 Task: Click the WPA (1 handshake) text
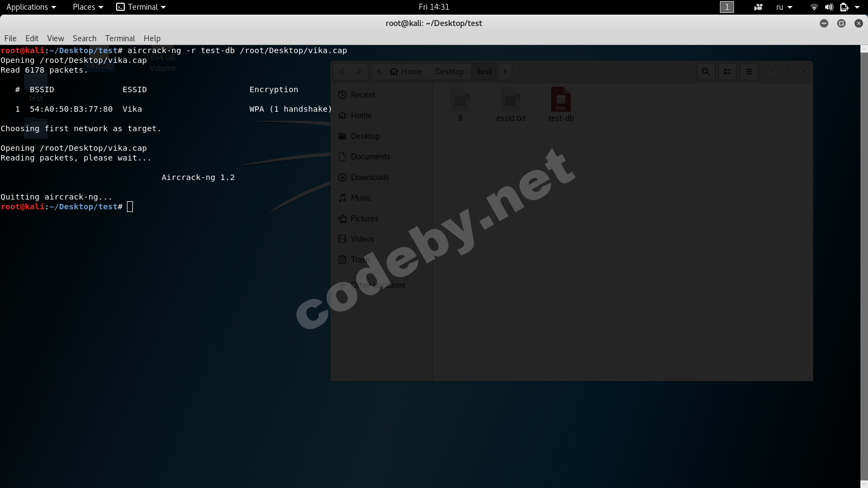pyautogui.click(x=291, y=109)
